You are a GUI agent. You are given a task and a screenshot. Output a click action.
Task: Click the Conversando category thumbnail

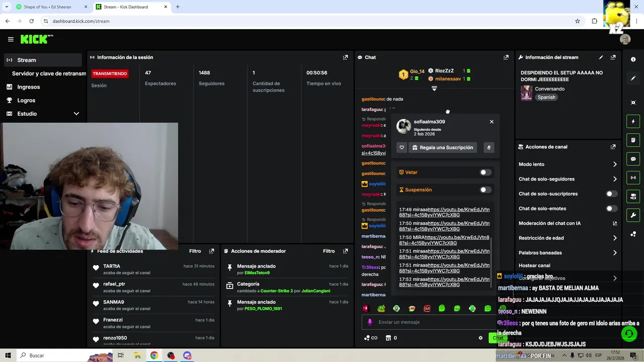coord(526,93)
